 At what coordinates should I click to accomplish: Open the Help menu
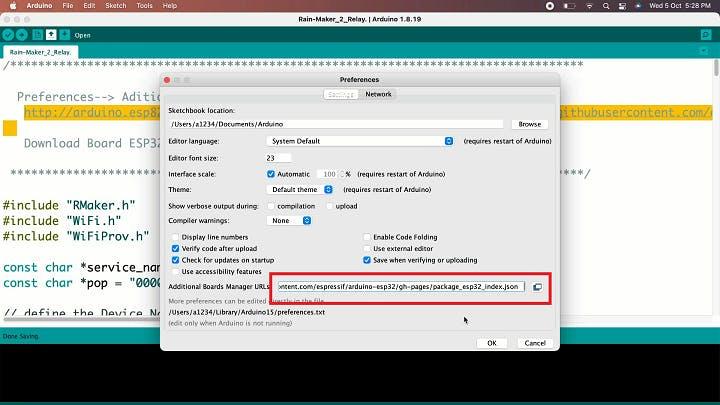click(170, 6)
